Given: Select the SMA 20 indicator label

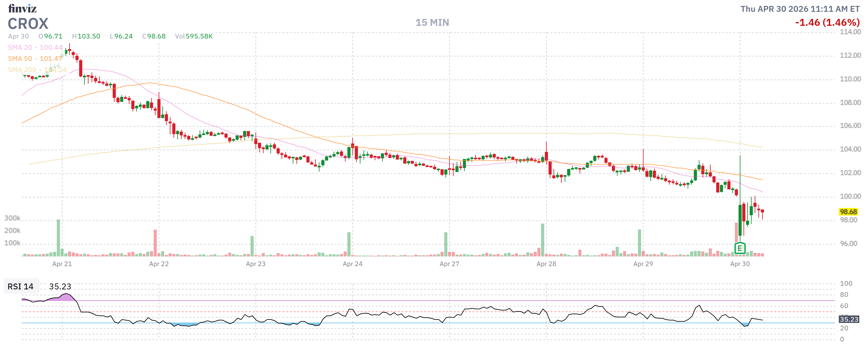Looking at the screenshot, I should [x=20, y=48].
